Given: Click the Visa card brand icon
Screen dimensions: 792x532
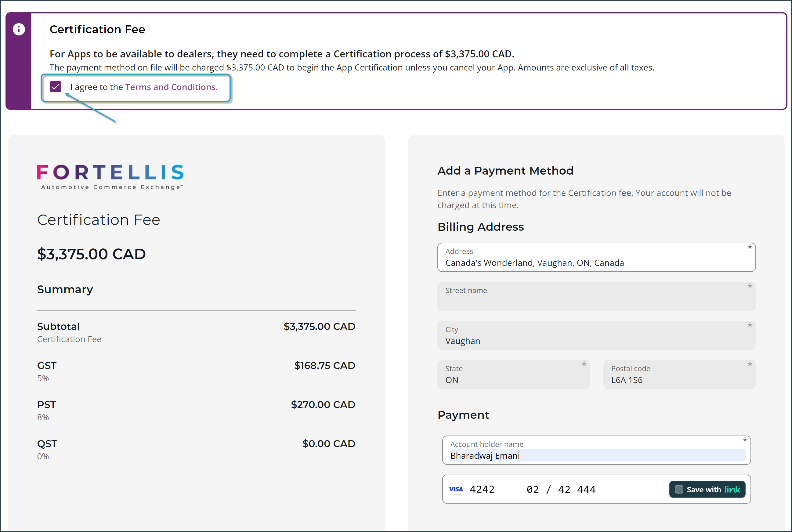Looking at the screenshot, I should [456, 489].
